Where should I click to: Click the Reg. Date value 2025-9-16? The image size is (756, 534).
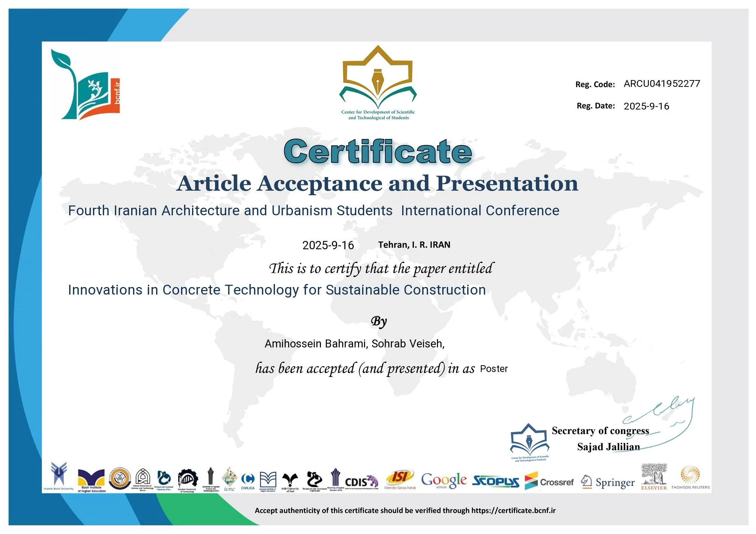click(646, 106)
